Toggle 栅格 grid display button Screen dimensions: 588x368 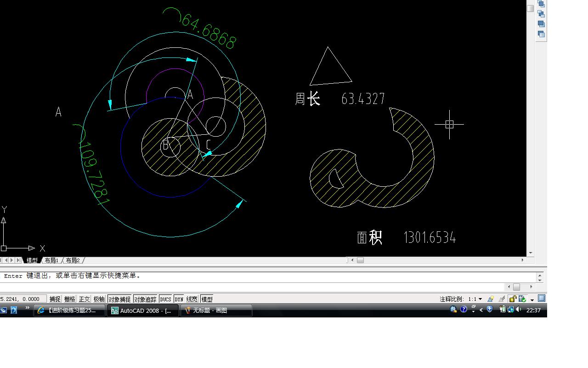70,299
